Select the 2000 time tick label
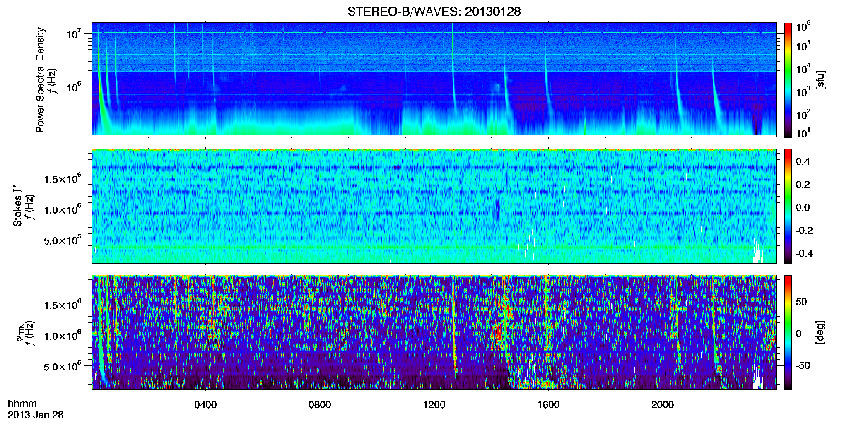This screenshot has width=868, height=447. coord(663,405)
